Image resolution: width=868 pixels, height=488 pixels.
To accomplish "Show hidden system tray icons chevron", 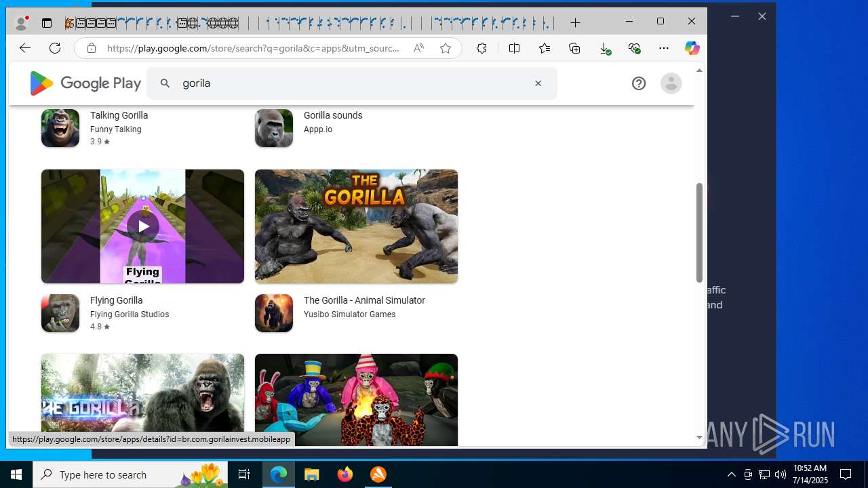I will [x=732, y=474].
